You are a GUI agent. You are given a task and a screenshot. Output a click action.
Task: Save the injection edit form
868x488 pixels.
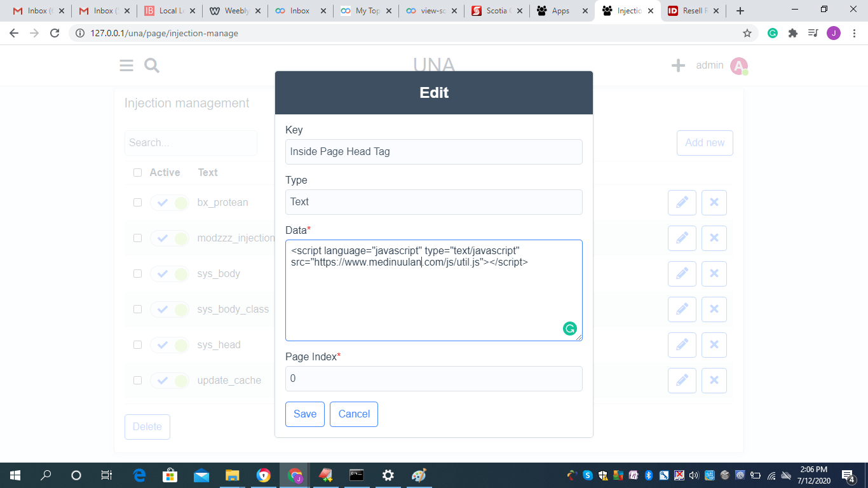pos(305,414)
